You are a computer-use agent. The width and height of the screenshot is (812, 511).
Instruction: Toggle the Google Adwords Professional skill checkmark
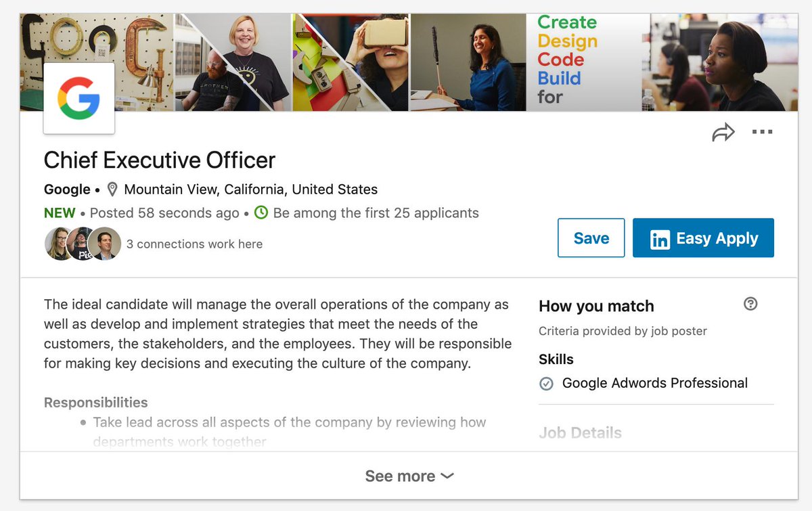546,384
